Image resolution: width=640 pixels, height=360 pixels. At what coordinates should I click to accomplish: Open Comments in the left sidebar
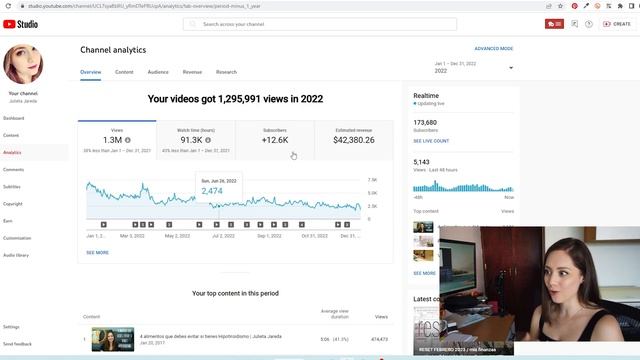point(13,169)
